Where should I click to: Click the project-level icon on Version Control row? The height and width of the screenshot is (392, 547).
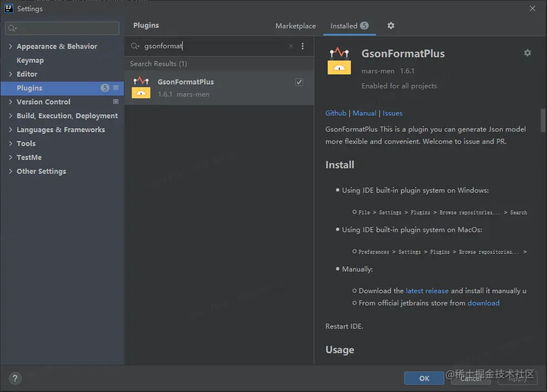pos(116,102)
